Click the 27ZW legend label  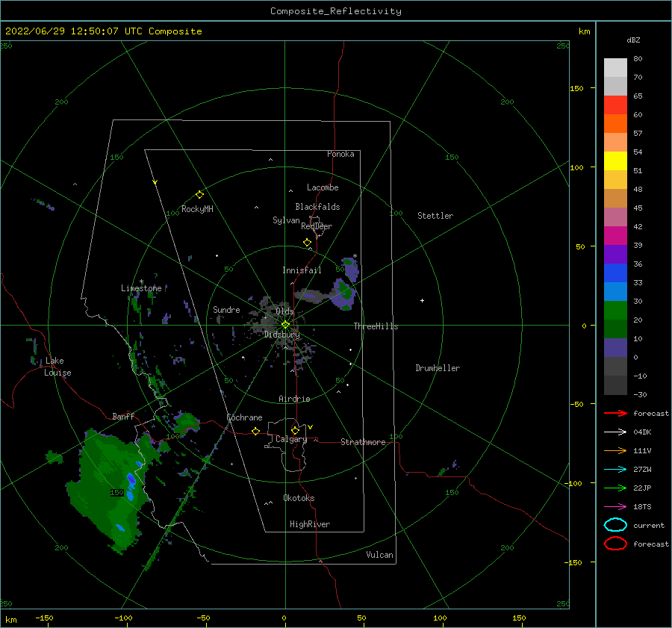pyautogui.click(x=642, y=470)
